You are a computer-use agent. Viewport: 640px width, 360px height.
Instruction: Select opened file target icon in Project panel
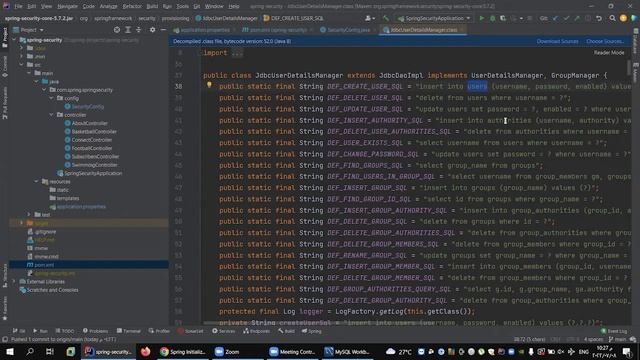pyautogui.click(x=117, y=30)
